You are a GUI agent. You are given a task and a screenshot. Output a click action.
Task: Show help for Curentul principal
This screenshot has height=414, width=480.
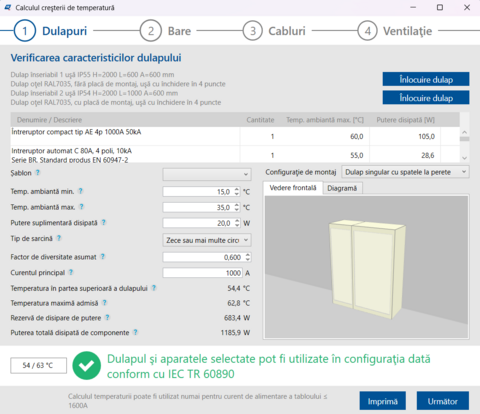[x=71, y=272]
